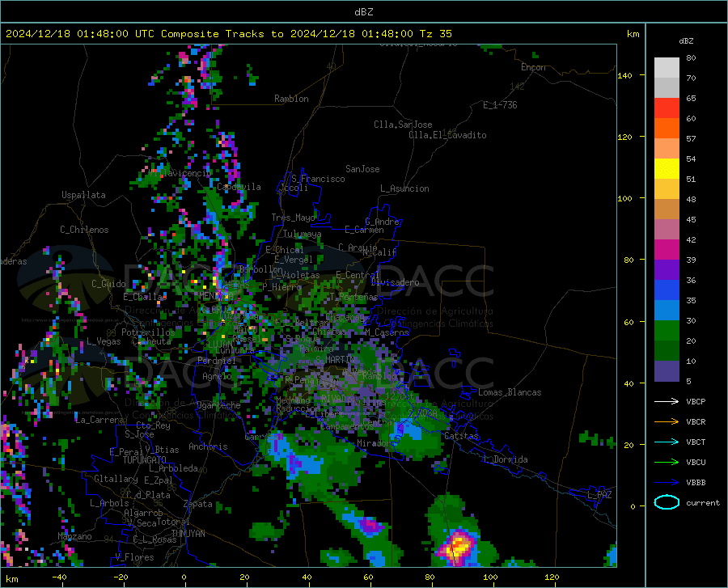Pick the purple 39 dBZ legend swatch
Screen dimensions: 728x588
[x=667, y=270]
